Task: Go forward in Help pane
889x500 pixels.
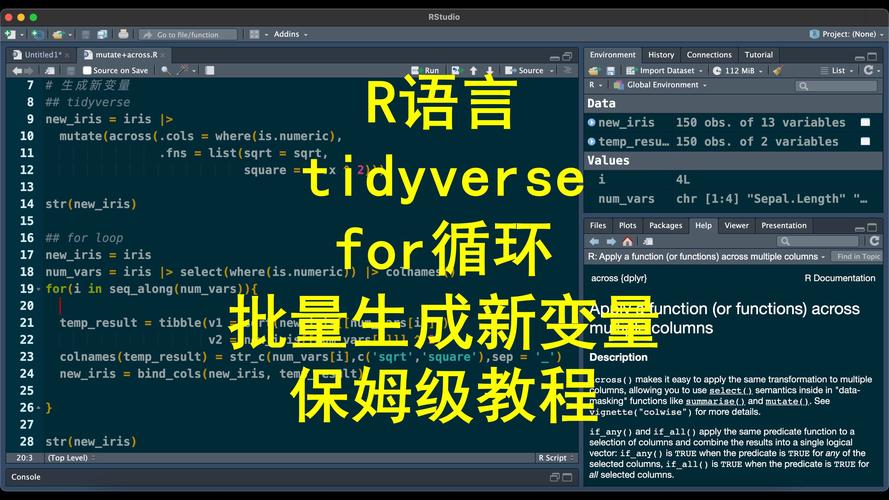Action: pos(611,241)
